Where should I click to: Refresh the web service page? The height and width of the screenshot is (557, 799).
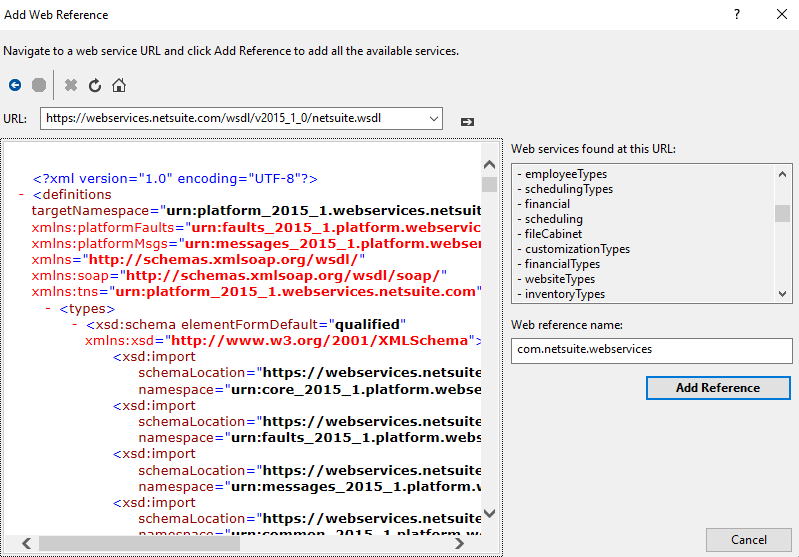click(x=95, y=85)
